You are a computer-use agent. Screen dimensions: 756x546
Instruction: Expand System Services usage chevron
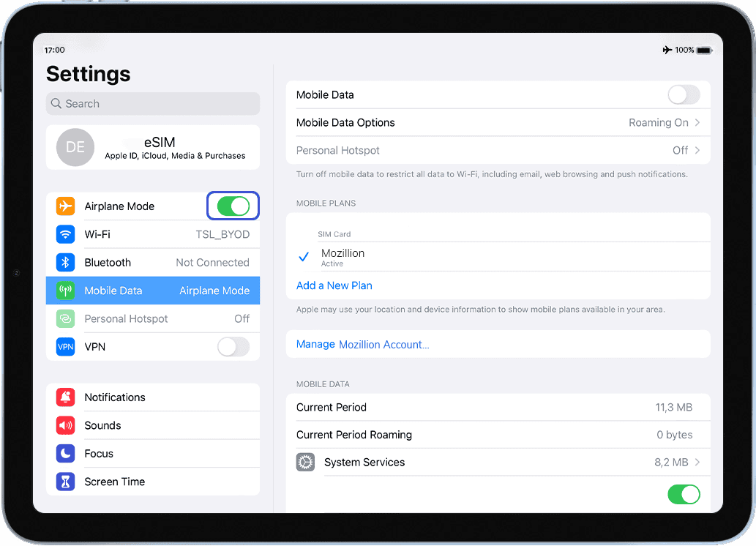(697, 463)
